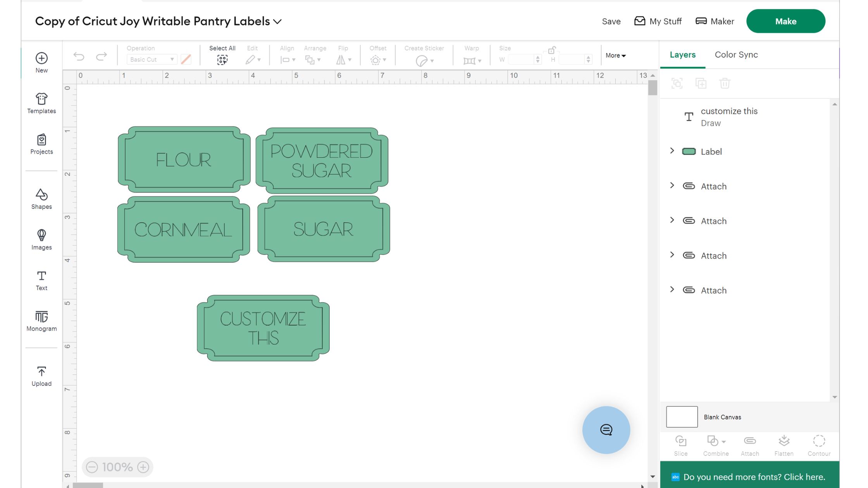Expand the Label layer group
The height and width of the screenshot is (488, 868).
pyautogui.click(x=672, y=151)
